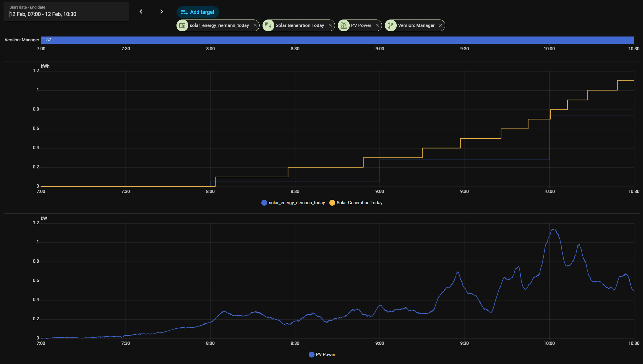This screenshot has width=643, height=364.
Task: Remove the solar_energy_riemann_today target chip
Action: click(x=255, y=25)
